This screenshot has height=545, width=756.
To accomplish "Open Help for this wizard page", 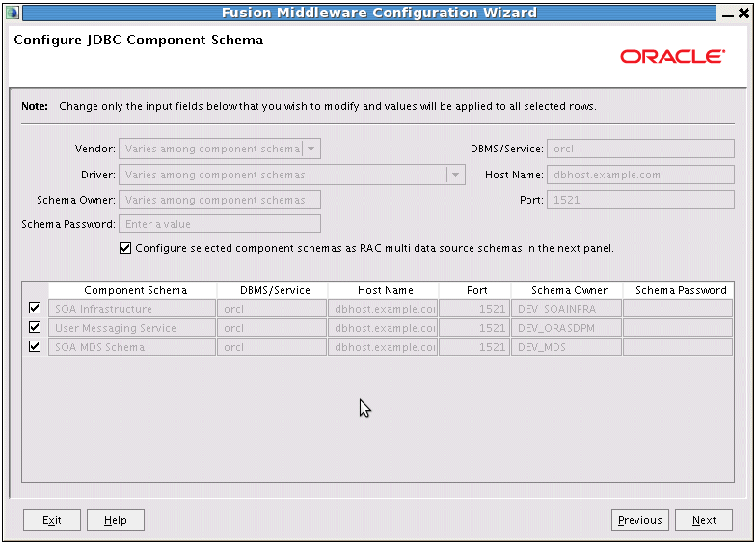I will click(x=116, y=520).
